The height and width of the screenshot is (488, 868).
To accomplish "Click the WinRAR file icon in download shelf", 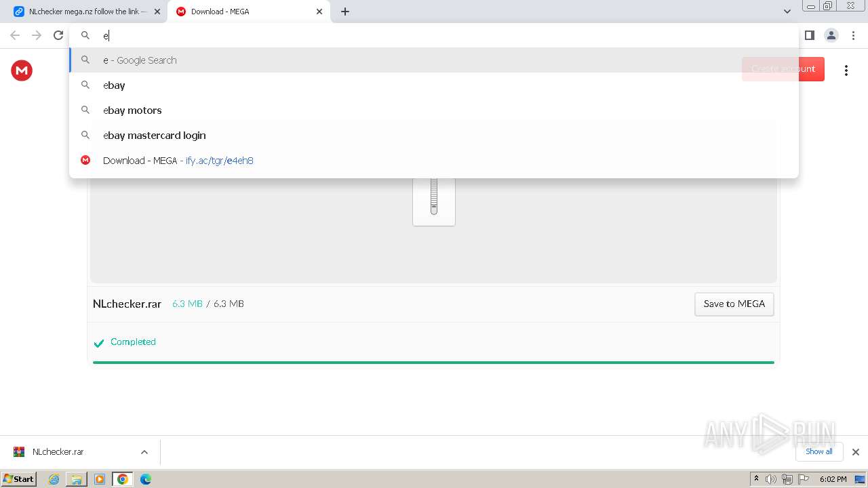I will coord(19,452).
